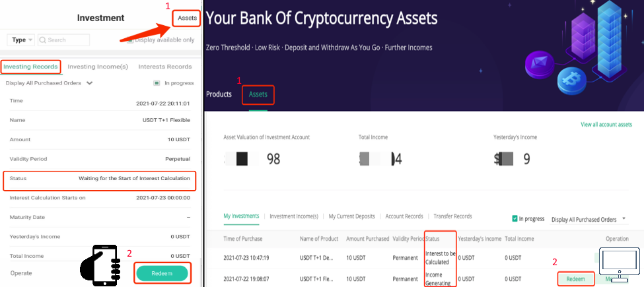Click the blue server tower graphic
The image size is (644, 287).
607,41
